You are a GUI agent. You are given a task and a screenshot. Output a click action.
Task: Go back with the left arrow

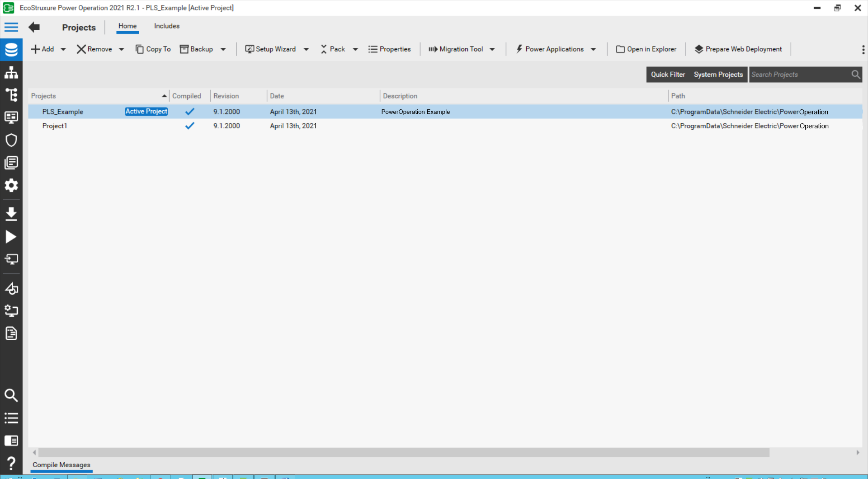coord(34,27)
